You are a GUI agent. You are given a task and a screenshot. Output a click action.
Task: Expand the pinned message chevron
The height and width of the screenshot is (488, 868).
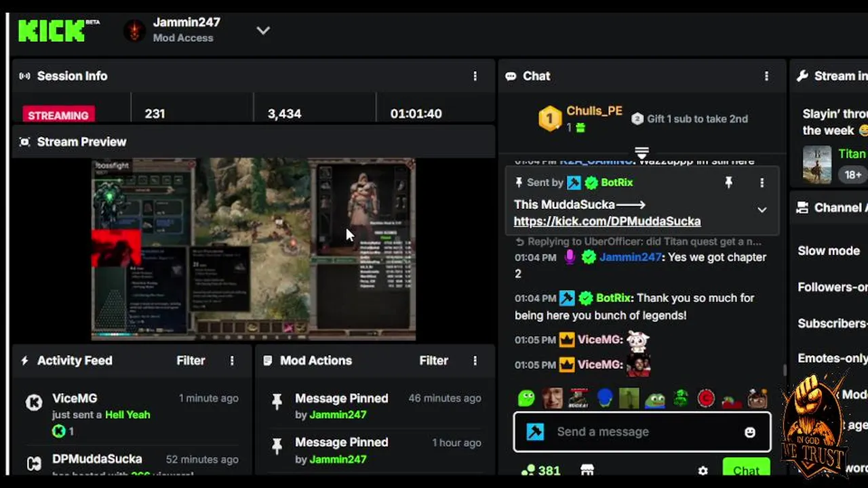tap(762, 210)
